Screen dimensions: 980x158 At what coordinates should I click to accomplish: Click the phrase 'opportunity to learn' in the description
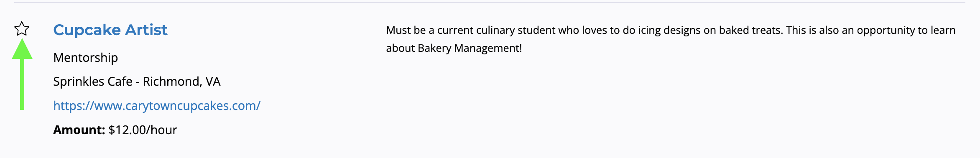click(906, 31)
